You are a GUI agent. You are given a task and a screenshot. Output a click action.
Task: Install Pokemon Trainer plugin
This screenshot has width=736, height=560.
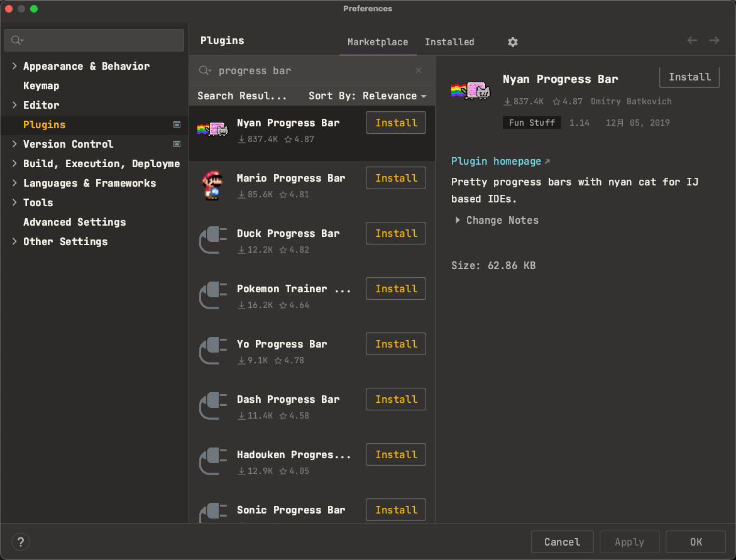[396, 288]
